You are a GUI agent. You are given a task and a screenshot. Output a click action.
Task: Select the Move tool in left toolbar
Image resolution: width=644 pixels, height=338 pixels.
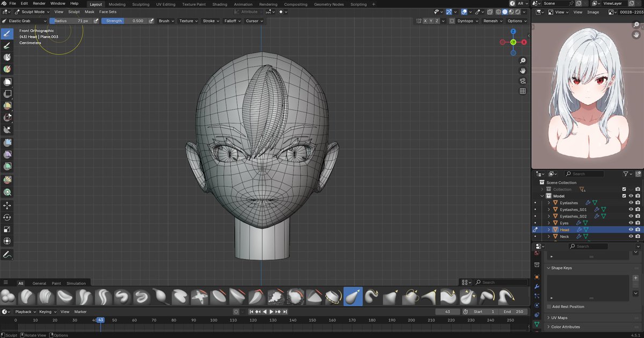8,206
